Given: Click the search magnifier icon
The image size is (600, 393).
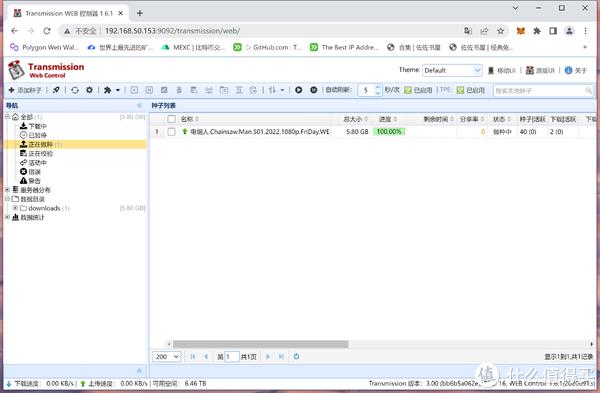Looking at the screenshot, I should tap(589, 91).
